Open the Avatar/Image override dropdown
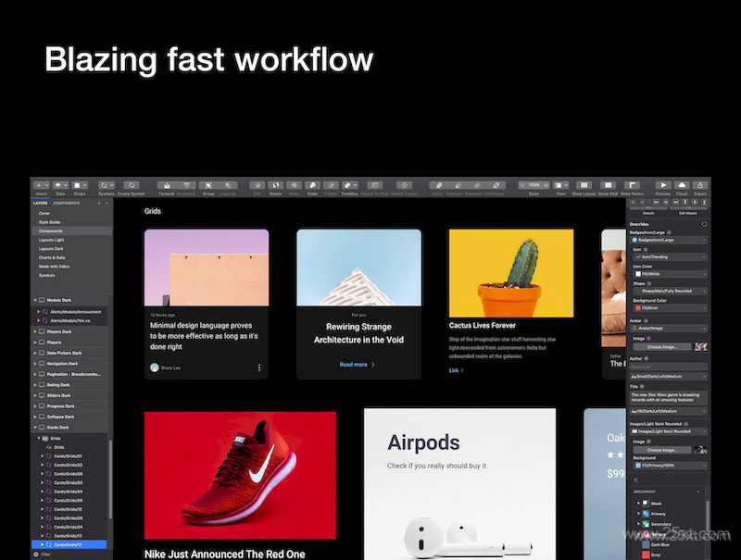Viewport: 741px width, 560px height. 669,329
